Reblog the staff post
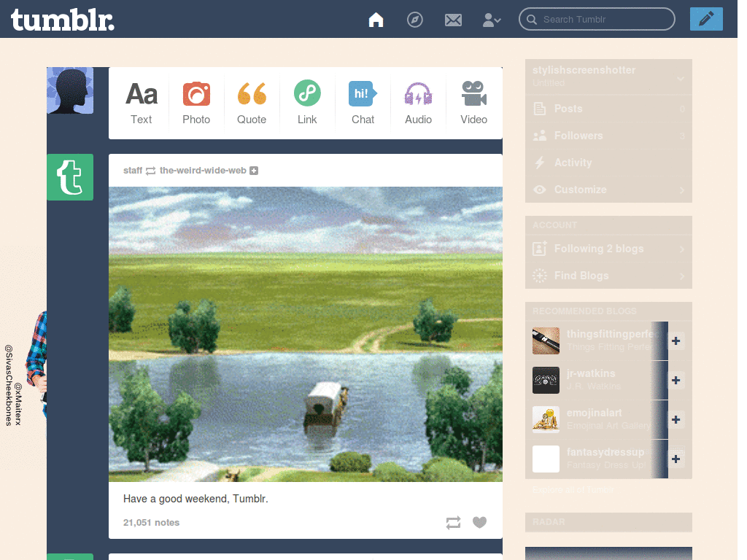The width and height of the screenshot is (747, 560). click(453, 522)
